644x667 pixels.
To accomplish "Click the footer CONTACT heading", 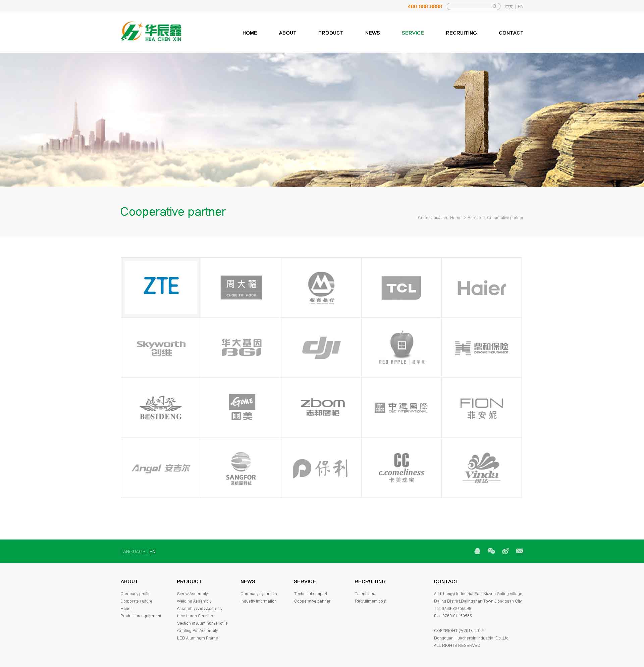I will pyautogui.click(x=446, y=581).
